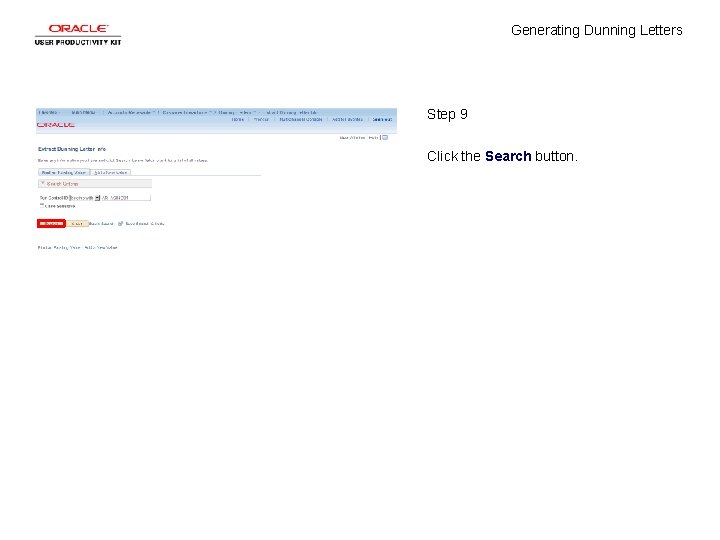This screenshot has width=720, height=540.
Task: Toggle the Case Sensitive checkbox
Action: point(42,206)
